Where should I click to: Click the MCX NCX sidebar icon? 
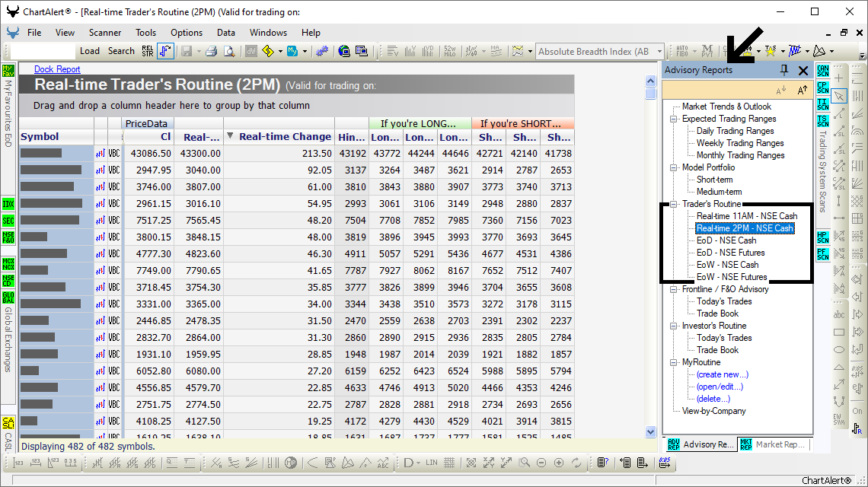[8, 264]
